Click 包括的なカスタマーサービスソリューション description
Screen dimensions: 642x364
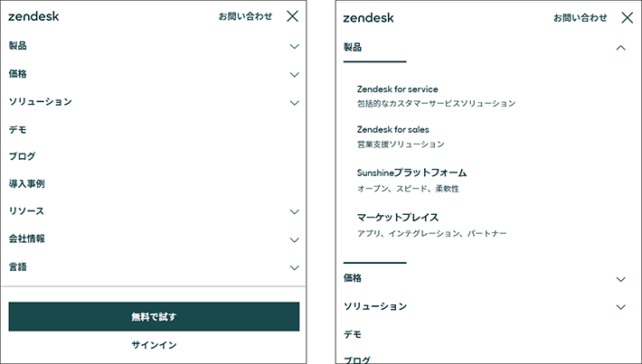point(436,104)
